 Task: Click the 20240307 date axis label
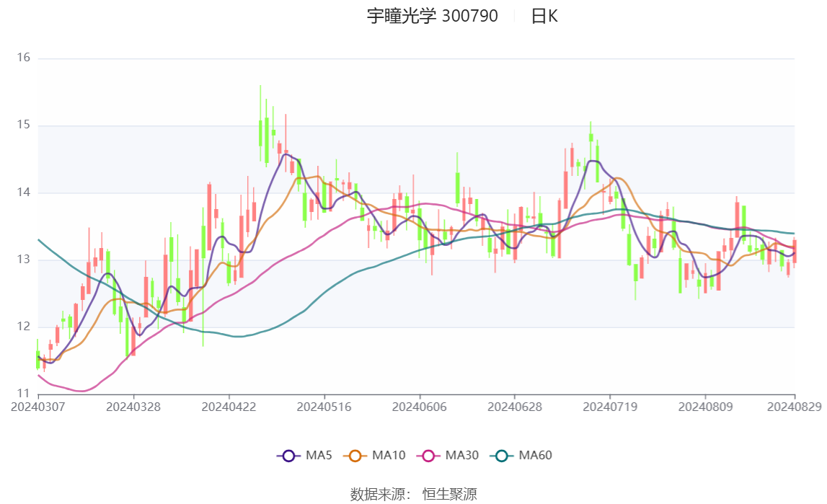38,407
